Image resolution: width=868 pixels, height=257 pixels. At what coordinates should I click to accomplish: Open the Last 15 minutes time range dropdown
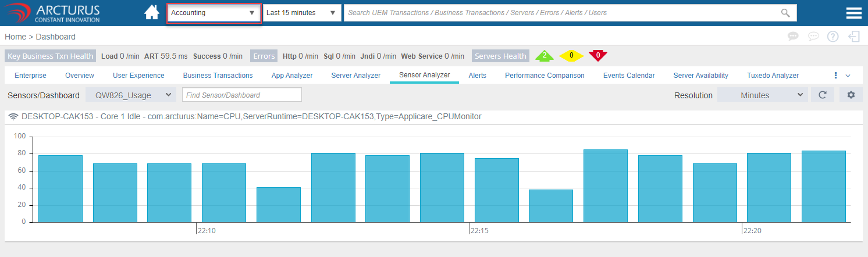point(302,13)
